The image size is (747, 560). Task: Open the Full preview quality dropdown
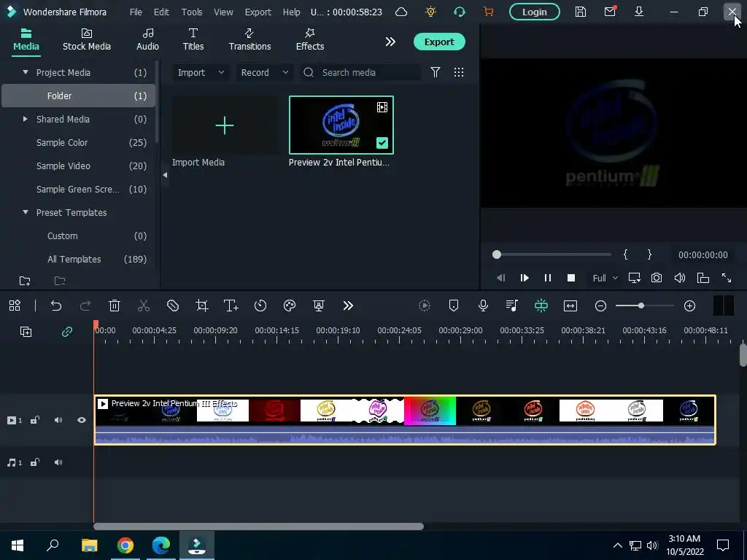point(605,278)
